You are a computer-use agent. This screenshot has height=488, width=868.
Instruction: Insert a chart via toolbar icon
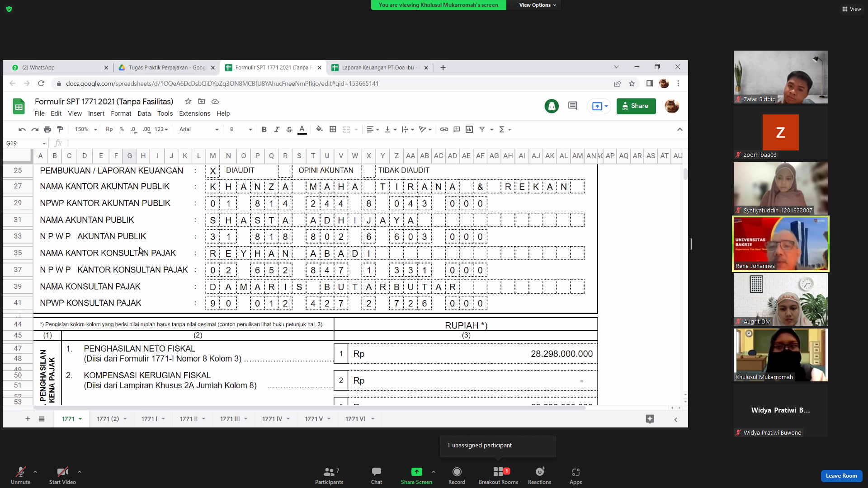click(x=470, y=130)
